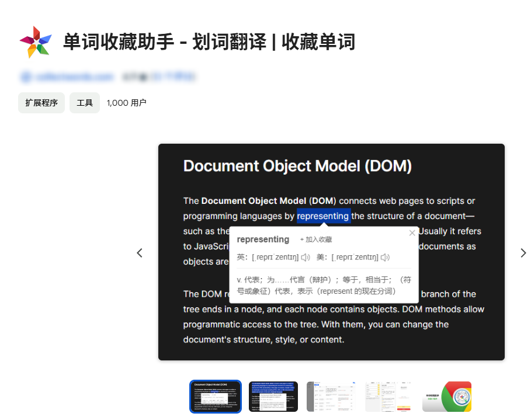Play the British pronunciation speaker icon
Image resolution: width=531 pixels, height=420 pixels.
click(x=306, y=257)
